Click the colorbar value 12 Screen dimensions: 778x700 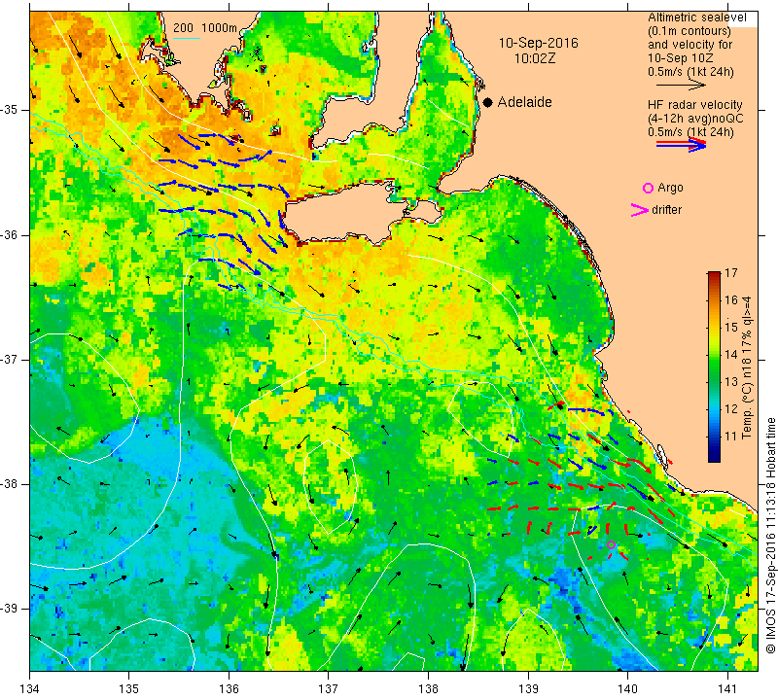point(731,409)
